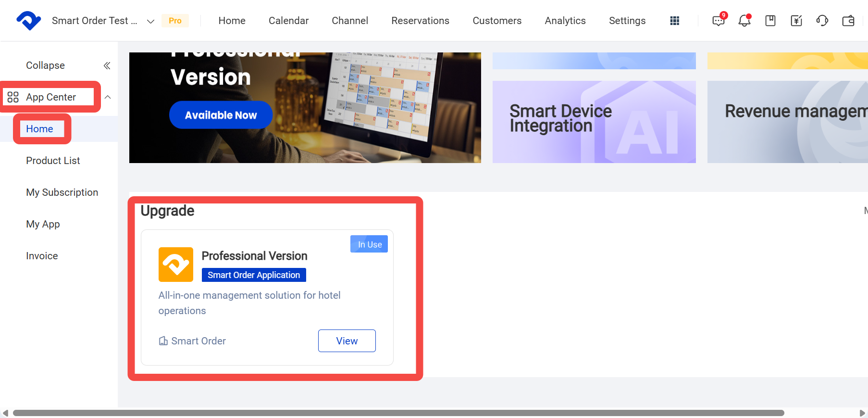The width and height of the screenshot is (868, 418).
Task: Click the orange Professional Version app icon
Action: 176,265
